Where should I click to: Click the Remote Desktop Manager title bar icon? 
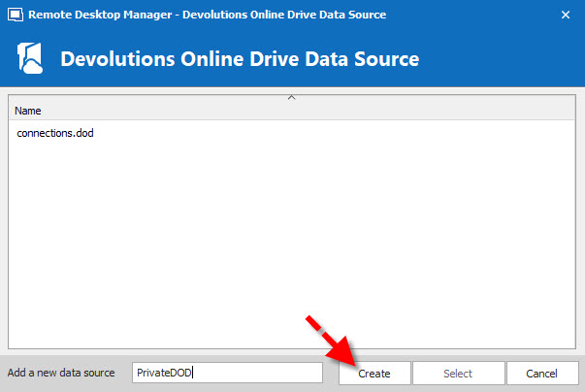(16, 15)
